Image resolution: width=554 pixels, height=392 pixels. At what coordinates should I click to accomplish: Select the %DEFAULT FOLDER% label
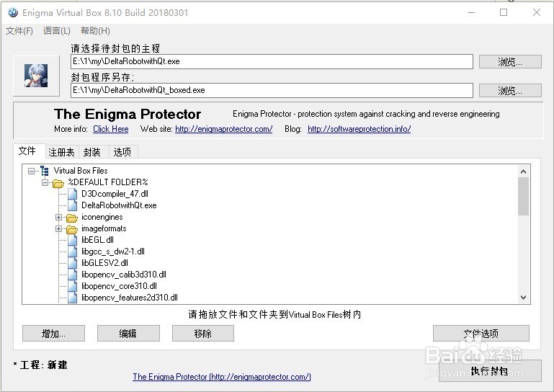pyautogui.click(x=108, y=182)
